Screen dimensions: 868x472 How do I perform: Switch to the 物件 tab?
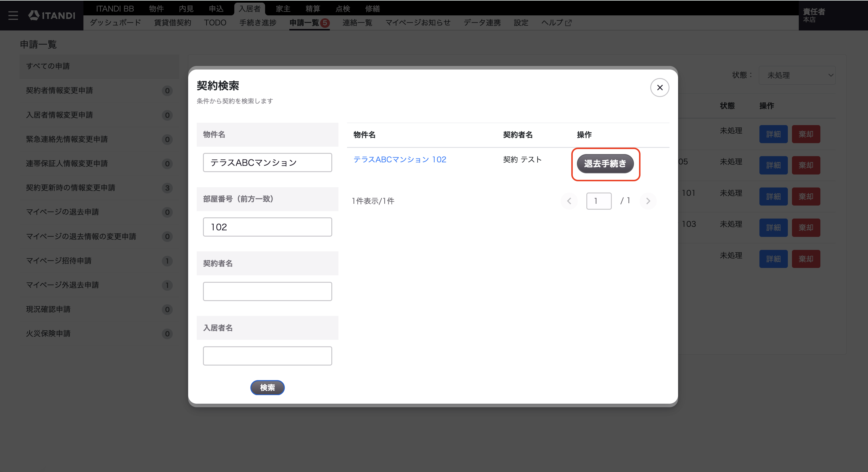click(156, 8)
